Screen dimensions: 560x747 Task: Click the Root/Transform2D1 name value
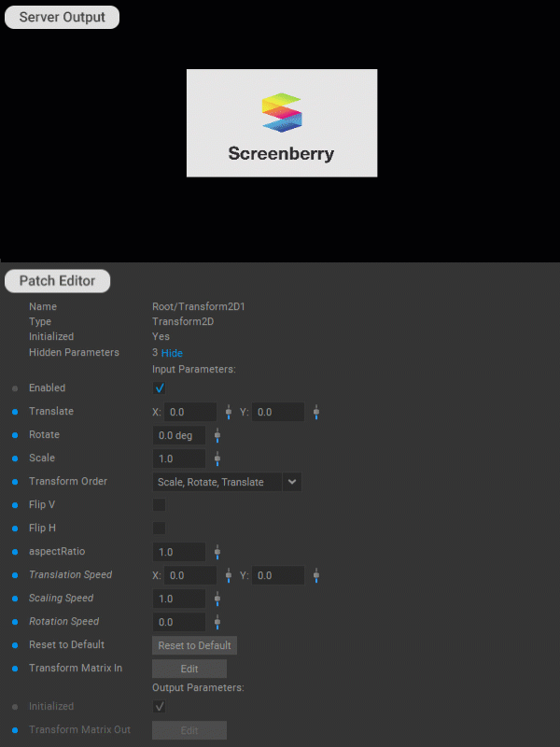click(x=199, y=306)
